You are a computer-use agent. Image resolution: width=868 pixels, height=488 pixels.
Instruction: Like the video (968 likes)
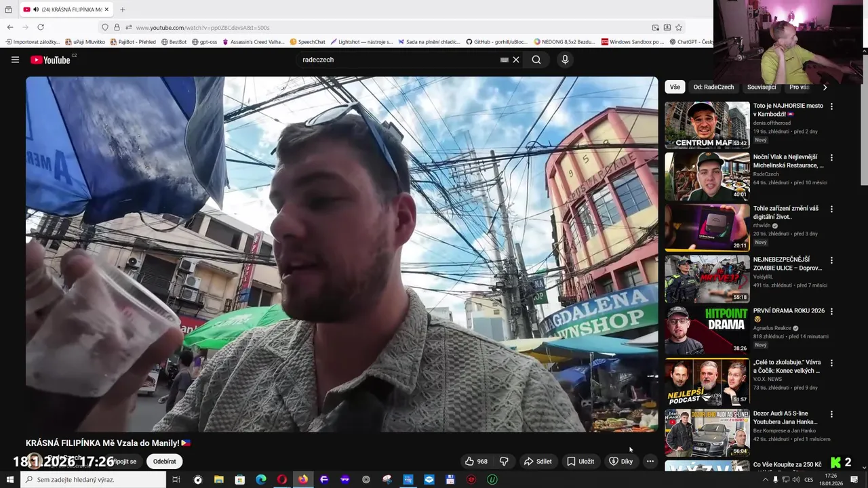click(x=476, y=461)
